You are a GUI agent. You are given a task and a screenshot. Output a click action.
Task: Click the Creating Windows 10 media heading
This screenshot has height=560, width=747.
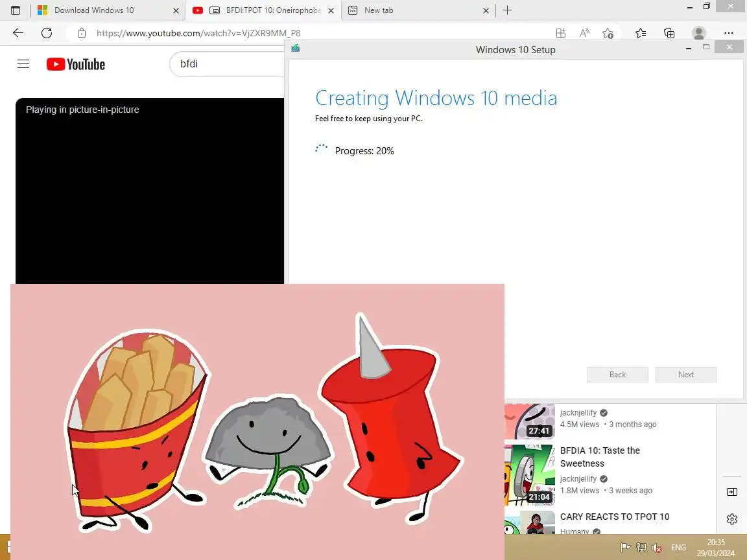tap(436, 98)
